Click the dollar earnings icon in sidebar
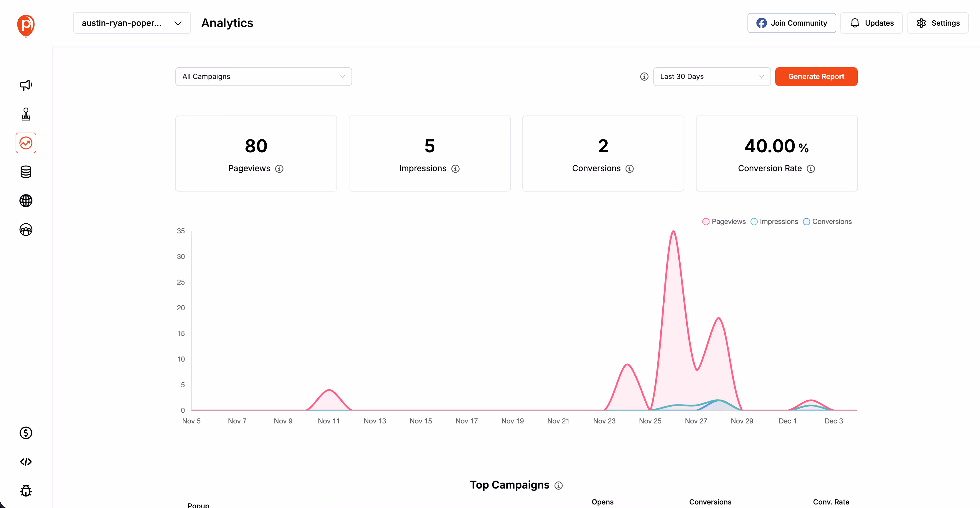The height and width of the screenshot is (508, 980). pyautogui.click(x=26, y=433)
